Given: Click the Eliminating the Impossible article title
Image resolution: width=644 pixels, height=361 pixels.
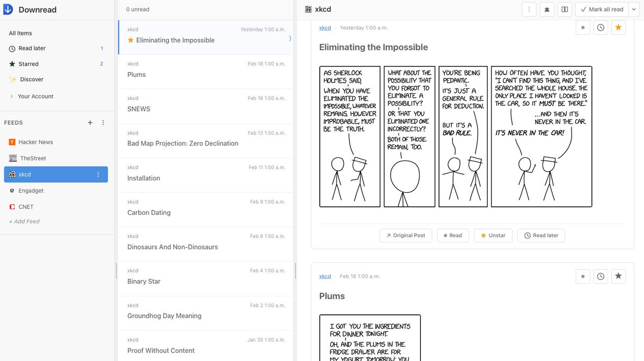Looking at the screenshot, I should [374, 47].
